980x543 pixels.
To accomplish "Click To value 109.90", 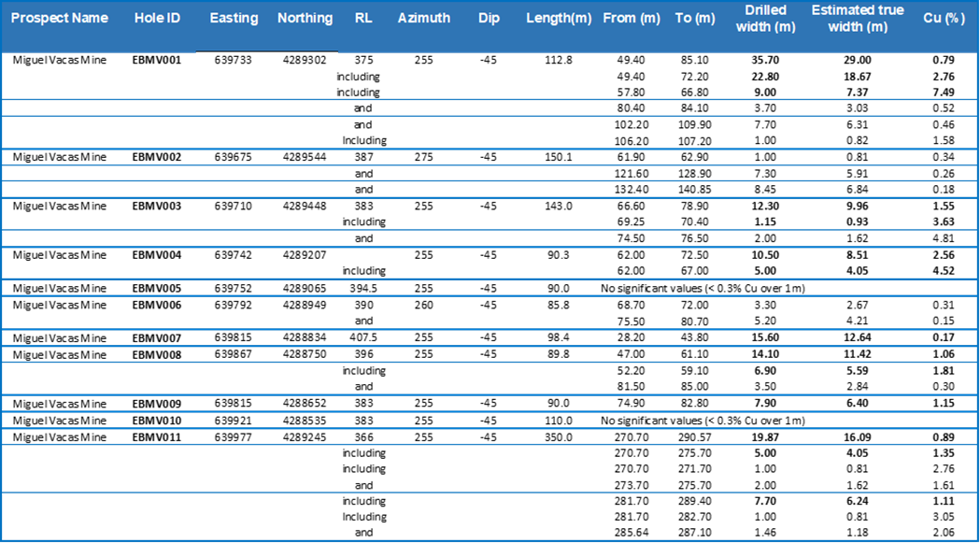I will tap(694, 124).
